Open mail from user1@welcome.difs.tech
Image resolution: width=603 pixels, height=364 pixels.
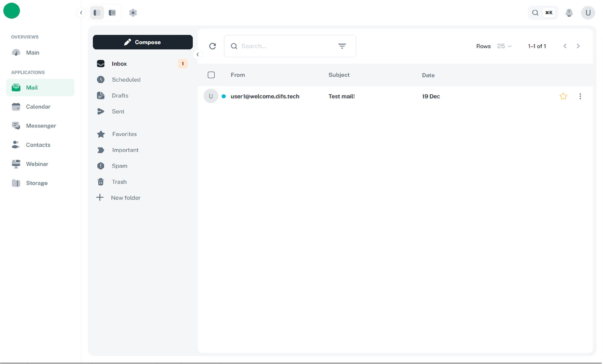pyautogui.click(x=265, y=96)
